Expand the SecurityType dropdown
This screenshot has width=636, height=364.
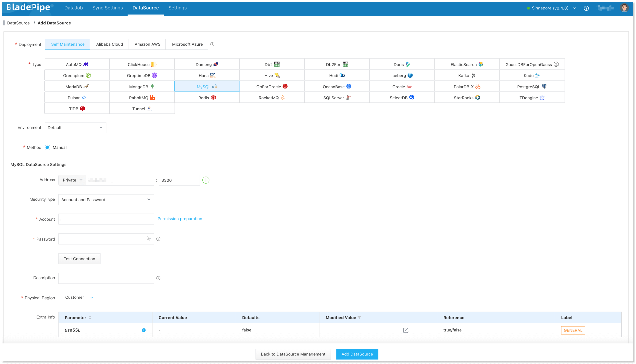tap(106, 199)
